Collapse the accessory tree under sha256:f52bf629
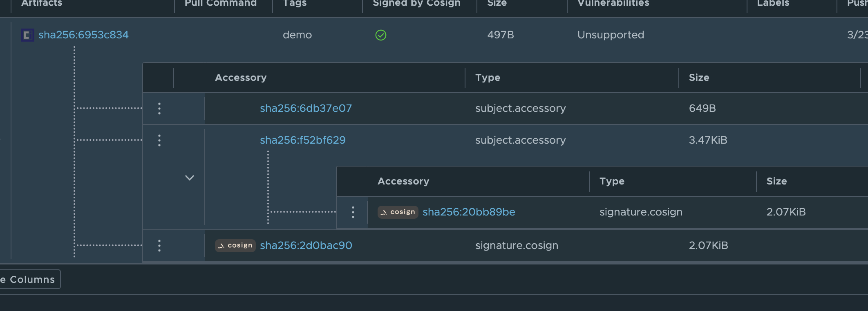Image resolution: width=868 pixels, height=311 pixels. [x=189, y=178]
